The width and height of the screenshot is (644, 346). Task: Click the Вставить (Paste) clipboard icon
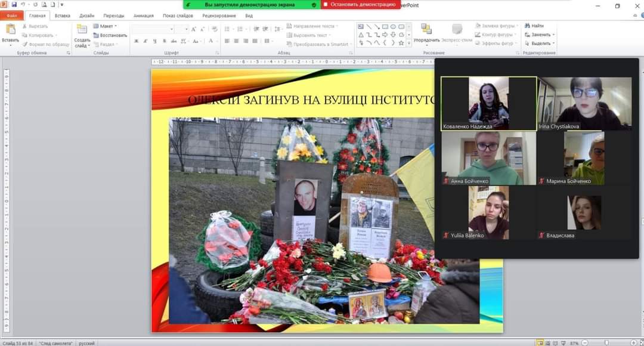10,29
